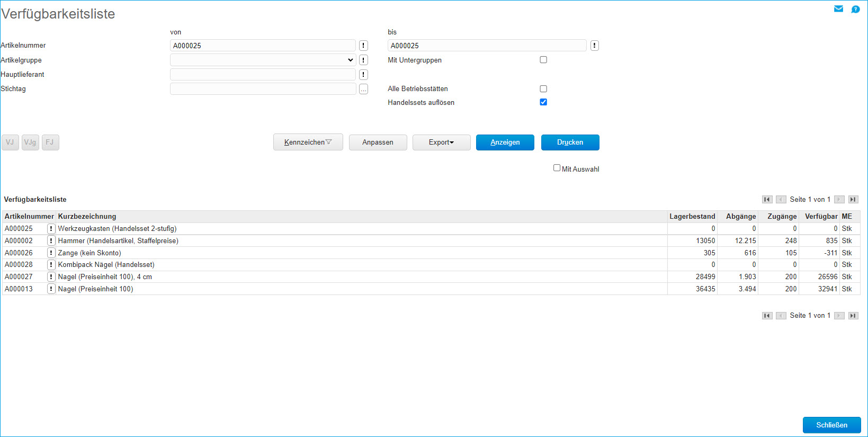Open details icon for article A000026 Zange
The height and width of the screenshot is (437, 868).
tap(51, 253)
